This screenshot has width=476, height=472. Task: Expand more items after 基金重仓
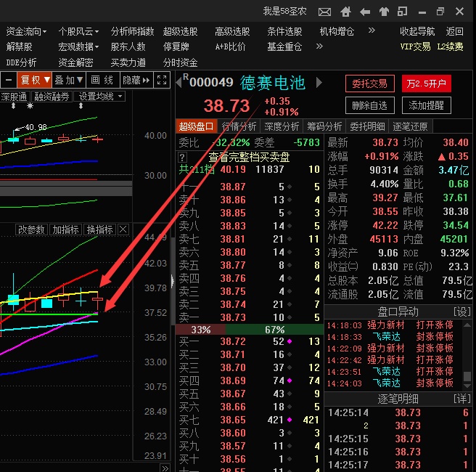pyautogui.click(x=319, y=46)
